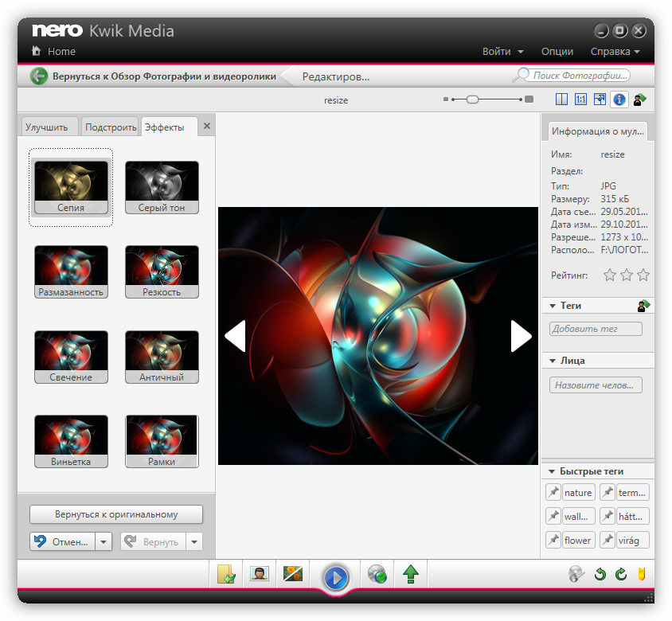Image resolution: width=672 pixels, height=621 pixels.
Task: Click the 1:1 actual size icon
Action: 580,100
